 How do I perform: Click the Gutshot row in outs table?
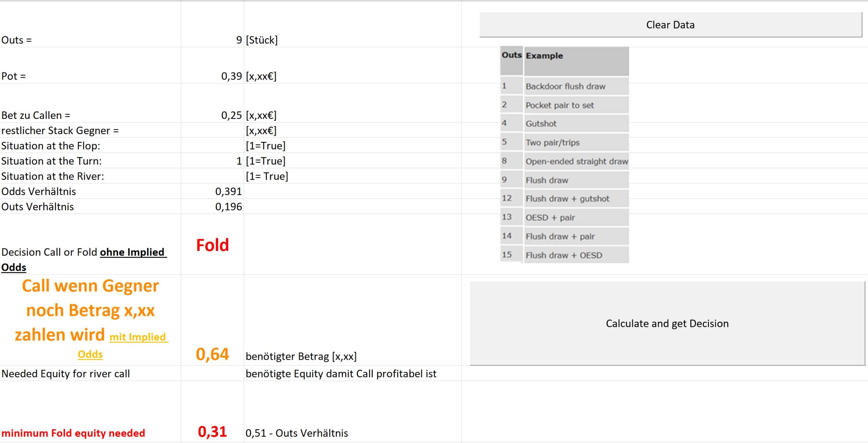(565, 123)
